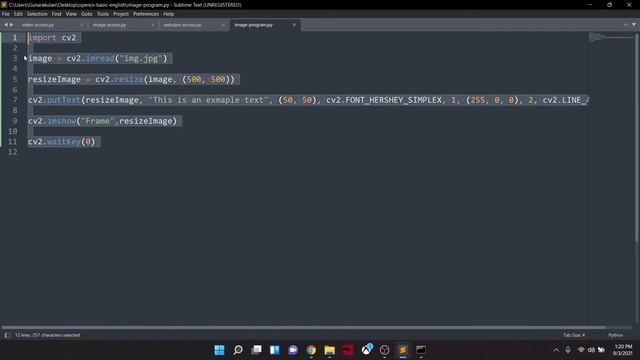Open the volume tray icon

(x=591, y=350)
